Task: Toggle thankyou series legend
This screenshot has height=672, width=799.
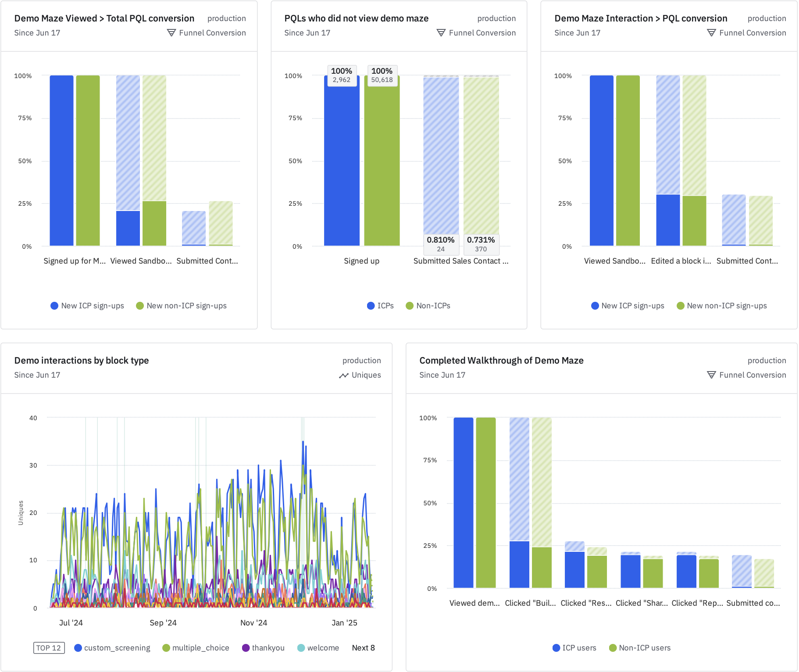Action: [x=263, y=648]
